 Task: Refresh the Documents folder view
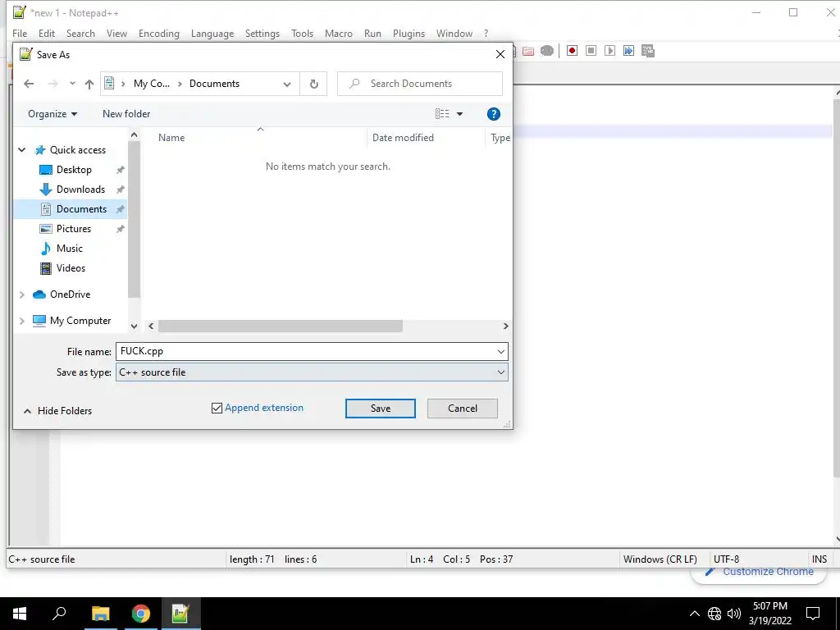314,84
